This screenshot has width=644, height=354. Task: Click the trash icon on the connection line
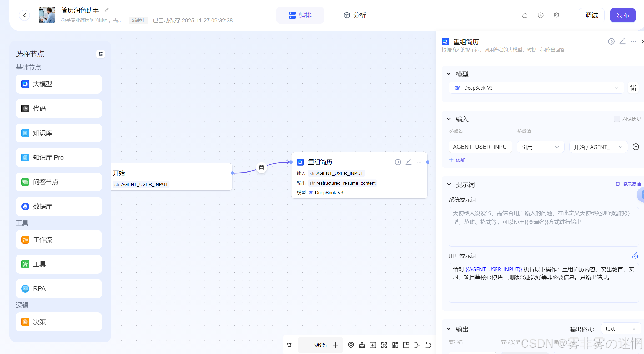click(261, 168)
